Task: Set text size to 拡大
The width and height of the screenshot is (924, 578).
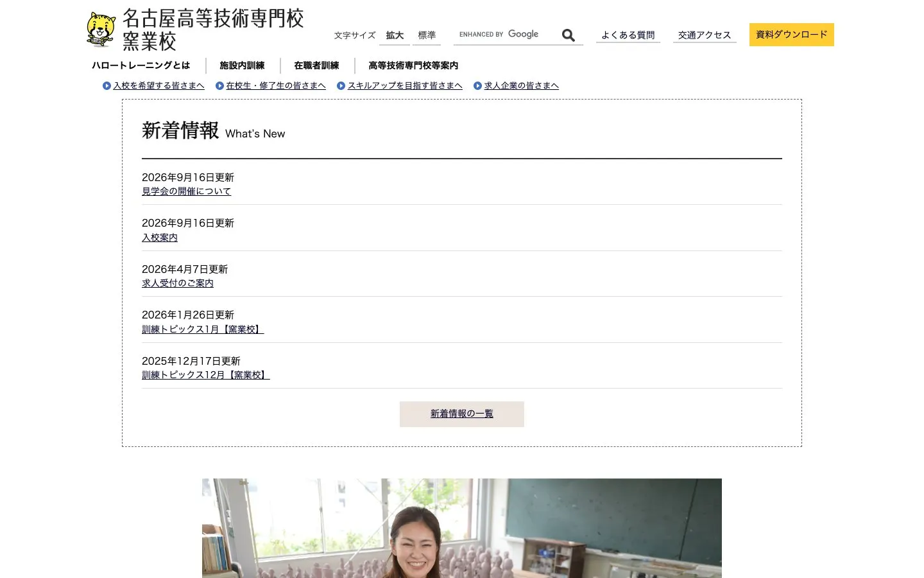Action: (x=395, y=35)
